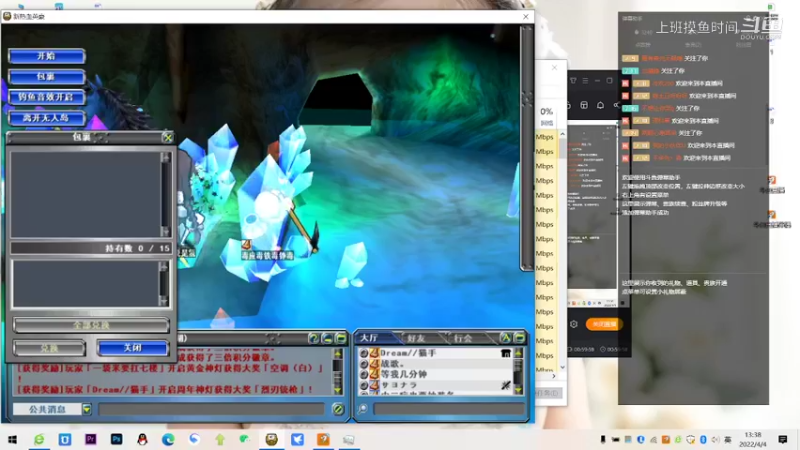Click the green A icon on the player panel header
Image resolution: width=800 pixels, height=450 pixels.
click(x=505, y=338)
